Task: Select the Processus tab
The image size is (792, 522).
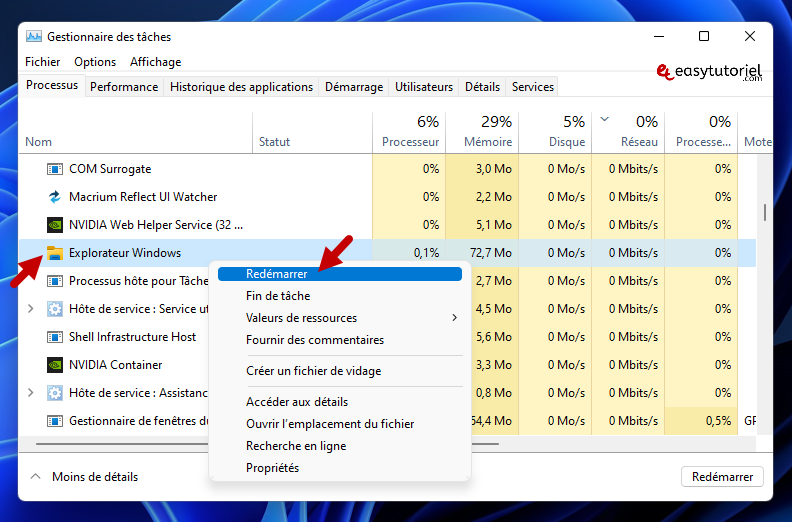Action: pos(52,85)
